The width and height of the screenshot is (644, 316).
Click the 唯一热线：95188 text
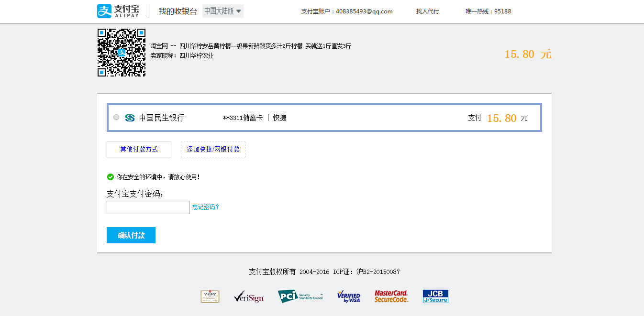489,11
